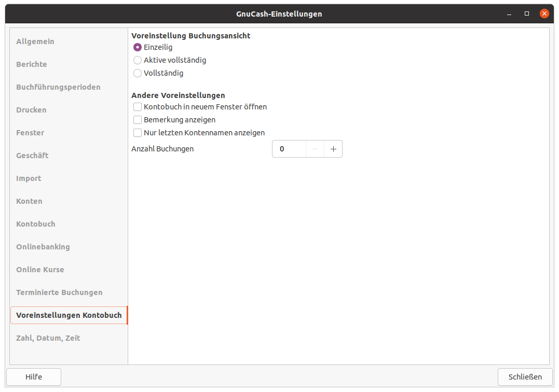Viewport: 559px width, 392px height.
Task: Switch to the Berichte tab
Action: coord(32,64)
